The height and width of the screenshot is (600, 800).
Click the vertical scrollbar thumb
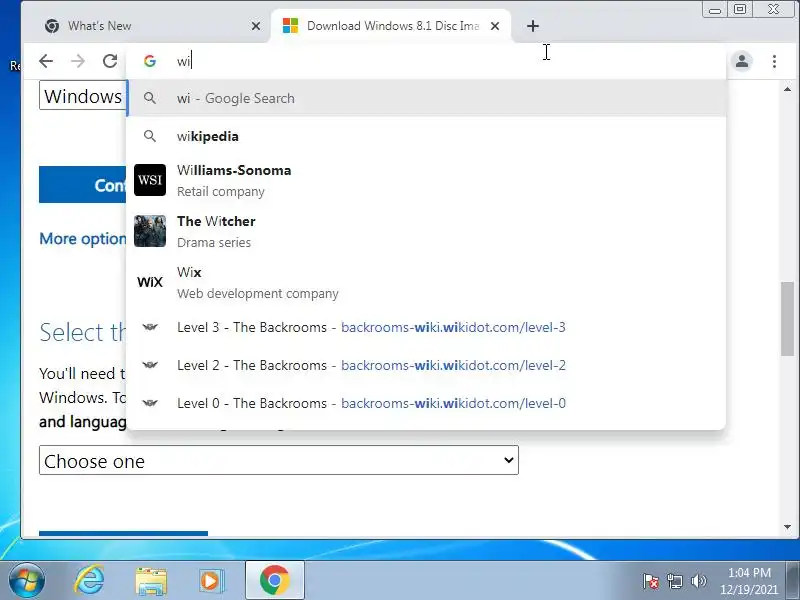pyautogui.click(x=787, y=319)
